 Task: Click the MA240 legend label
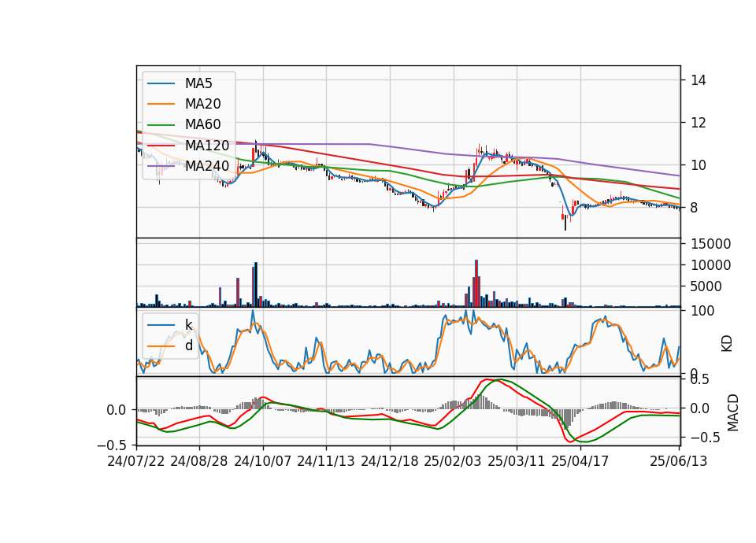pos(207,166)
